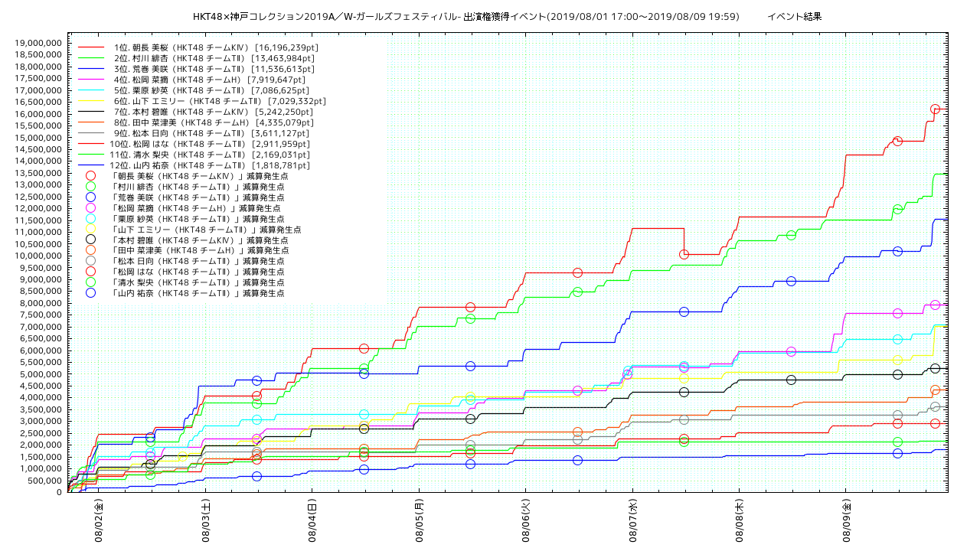Screen dimensions: 980x551
Task: Click the gray circle icon for 松本 日向 減算発生点
Action: (x=91, y=261)
